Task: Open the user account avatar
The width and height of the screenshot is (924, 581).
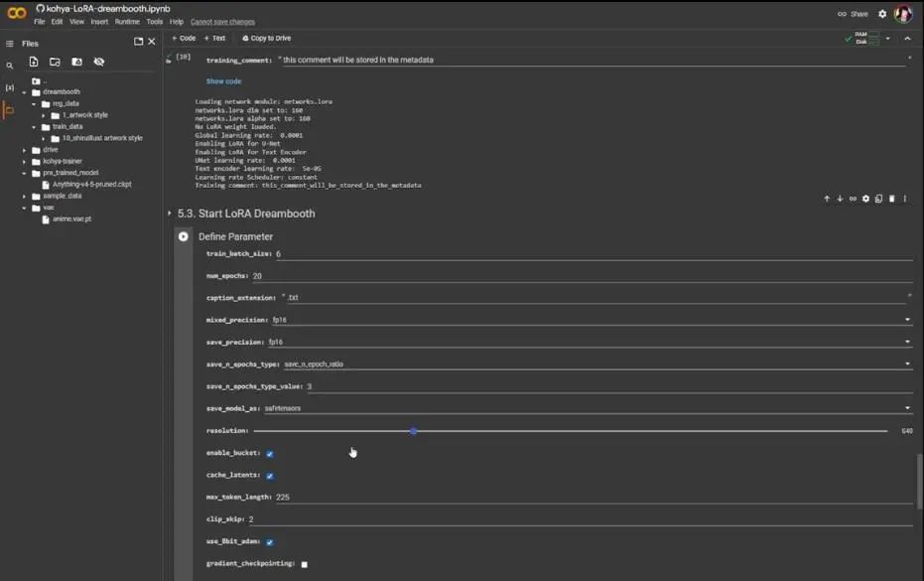Action: pos(903,14)
